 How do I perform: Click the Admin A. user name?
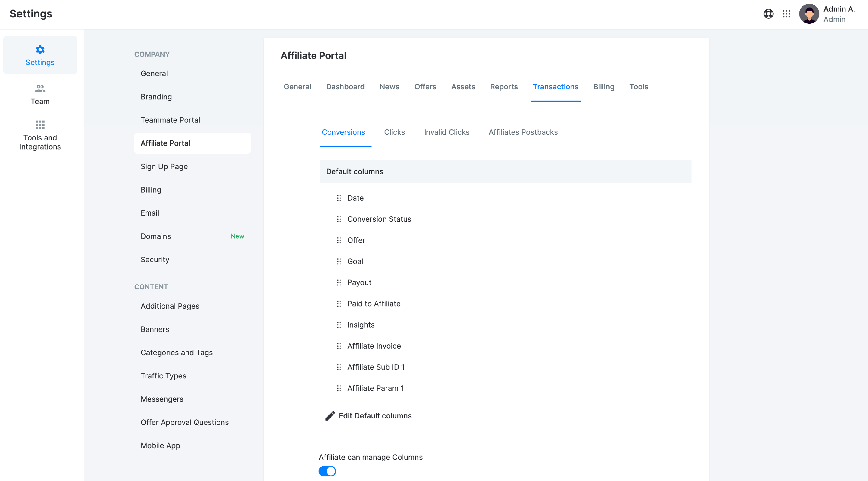coord(839,9)
